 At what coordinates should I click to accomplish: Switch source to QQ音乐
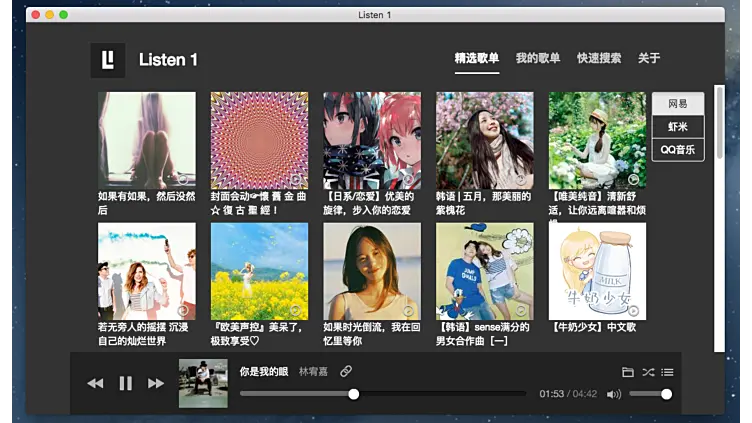[678, 149]
